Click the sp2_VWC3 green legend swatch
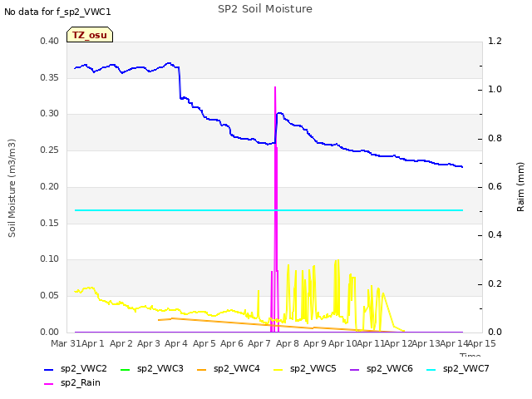 click(126, 369)
